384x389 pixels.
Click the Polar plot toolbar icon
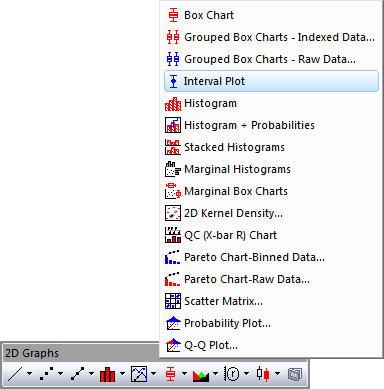point(232,374)
